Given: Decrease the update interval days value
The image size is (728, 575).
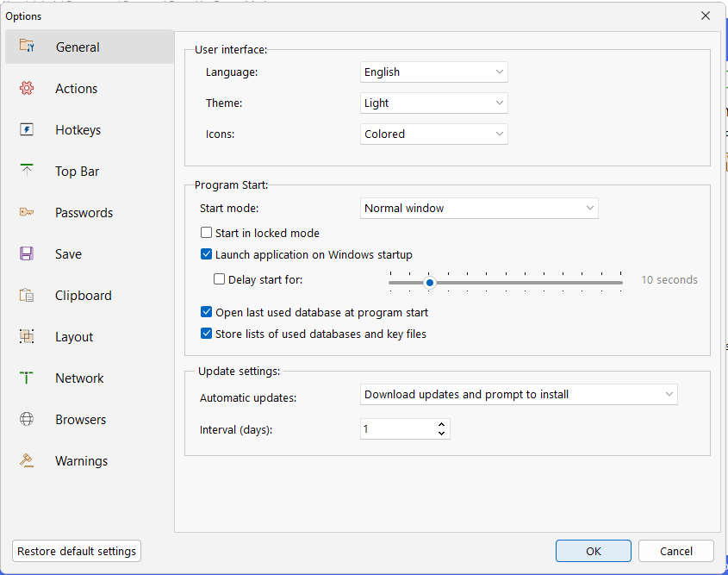Looking at the screenshot, I should 441,434.
